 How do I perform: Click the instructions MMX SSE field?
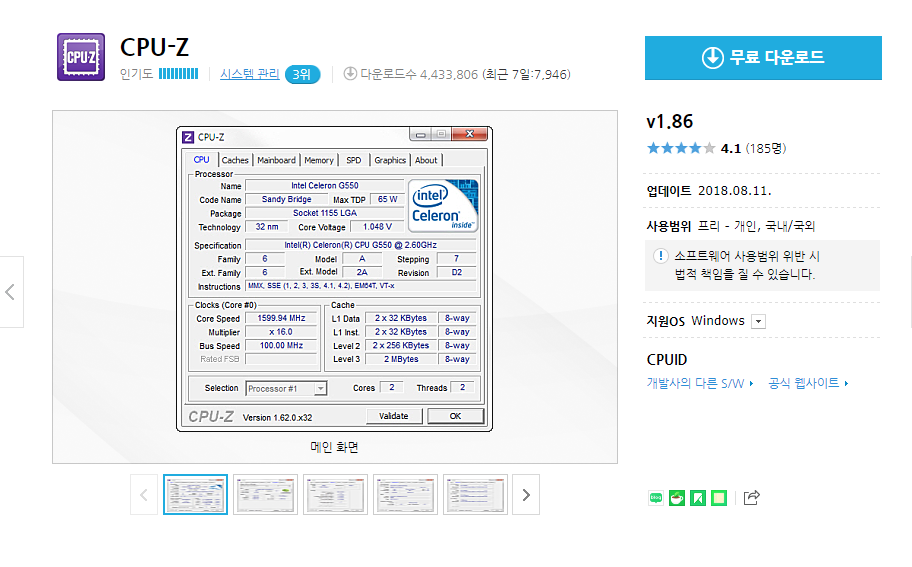click(361, 286)
